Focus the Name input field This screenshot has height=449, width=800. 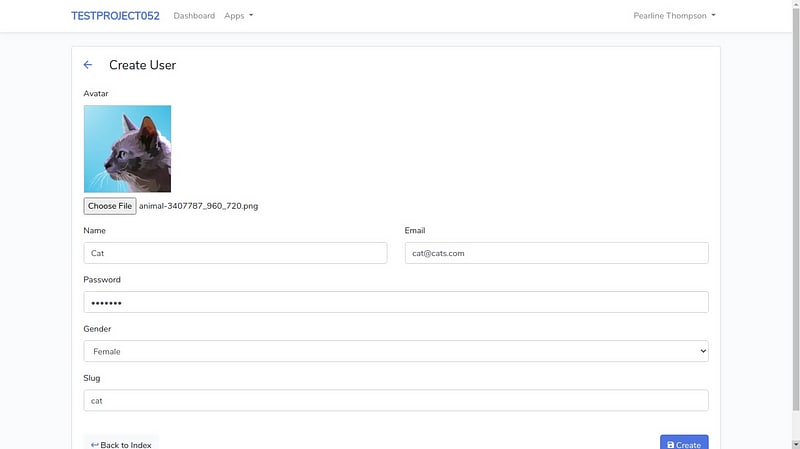click(x=235, y=253)
